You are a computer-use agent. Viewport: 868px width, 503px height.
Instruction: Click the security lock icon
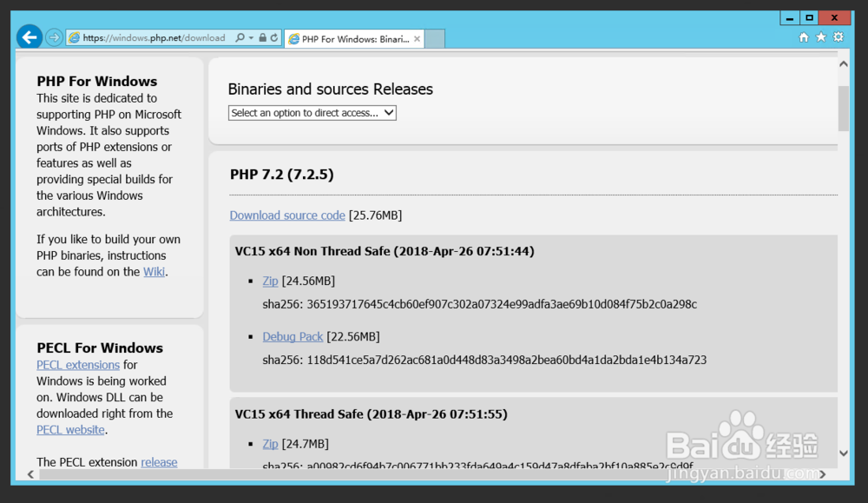click(x=262, y=37)
